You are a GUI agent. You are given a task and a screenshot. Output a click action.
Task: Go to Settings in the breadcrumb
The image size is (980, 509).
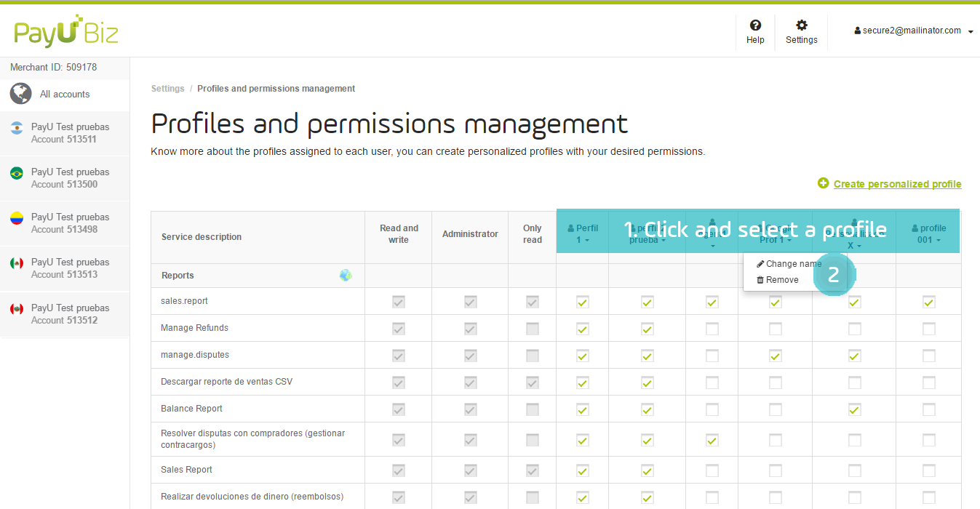point(167,89)
